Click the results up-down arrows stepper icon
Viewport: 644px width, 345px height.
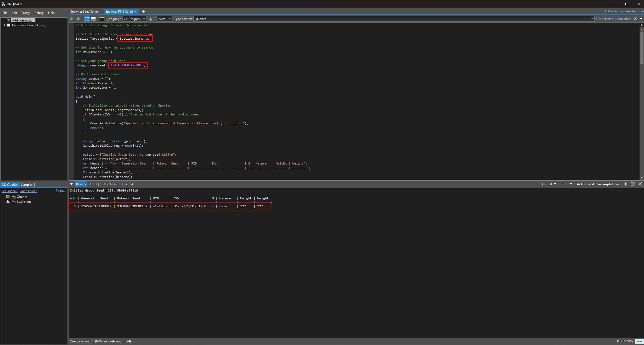[x=626, y=184]
